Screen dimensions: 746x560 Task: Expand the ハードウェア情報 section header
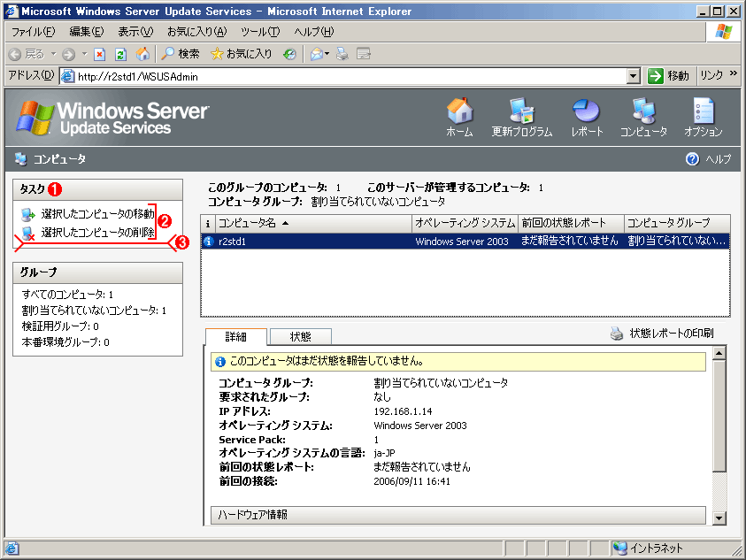click(458, 514)
